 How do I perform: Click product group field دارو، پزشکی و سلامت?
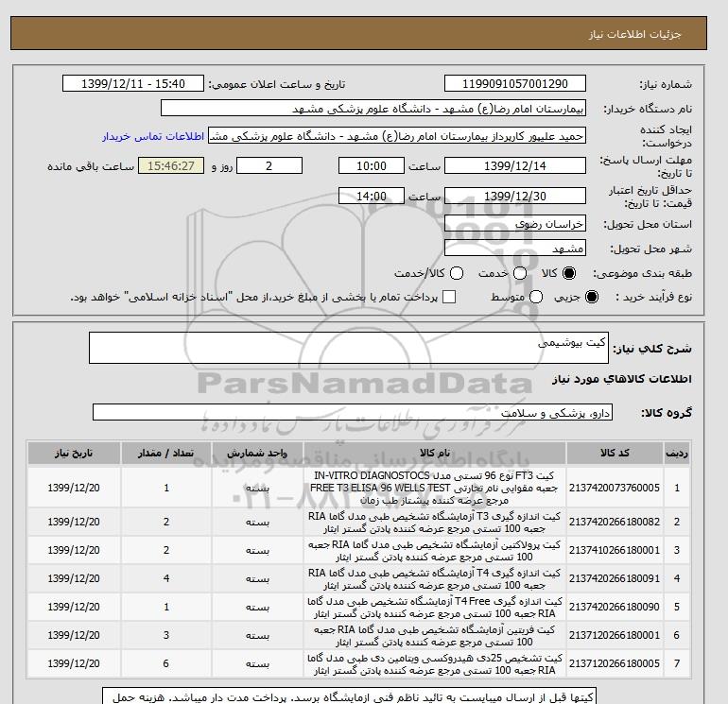point(353,412)
